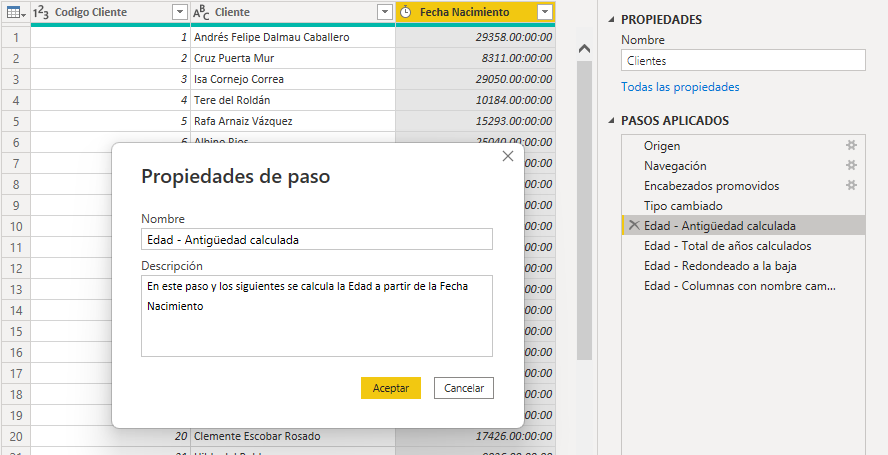This screenshot has width=888, height=455.
Task: Click cell Isa Cornejo Correa
Action: coord(293,79)
